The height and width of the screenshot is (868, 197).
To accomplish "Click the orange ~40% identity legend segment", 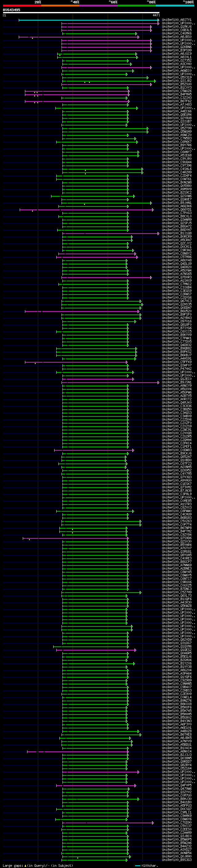I will (x=60, y=6).
